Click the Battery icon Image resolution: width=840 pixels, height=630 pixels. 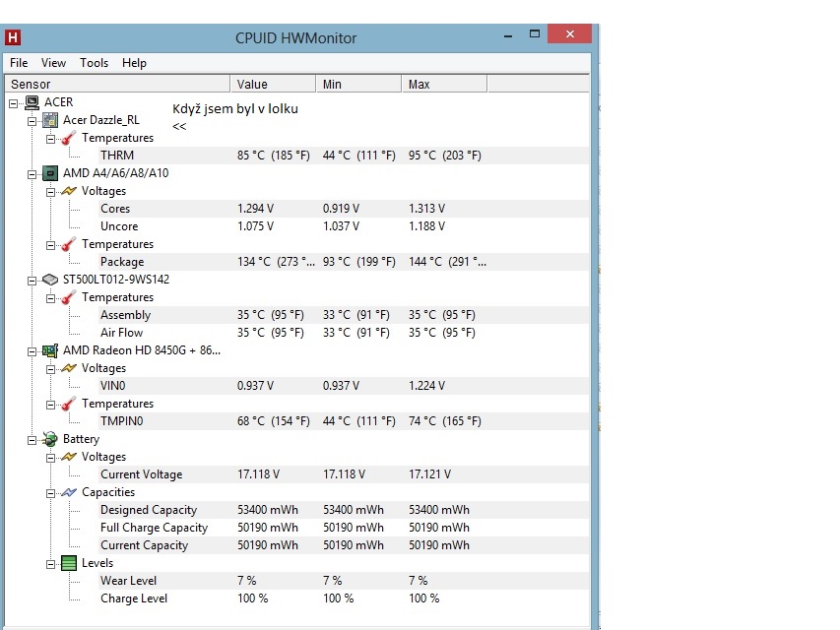click(x=50, y=439)
